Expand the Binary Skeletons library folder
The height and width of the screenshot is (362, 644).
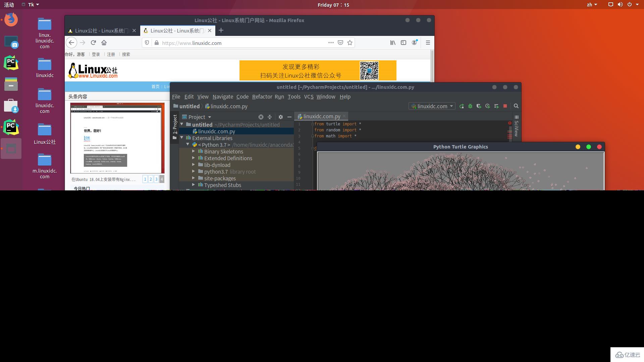pos(193,151)
